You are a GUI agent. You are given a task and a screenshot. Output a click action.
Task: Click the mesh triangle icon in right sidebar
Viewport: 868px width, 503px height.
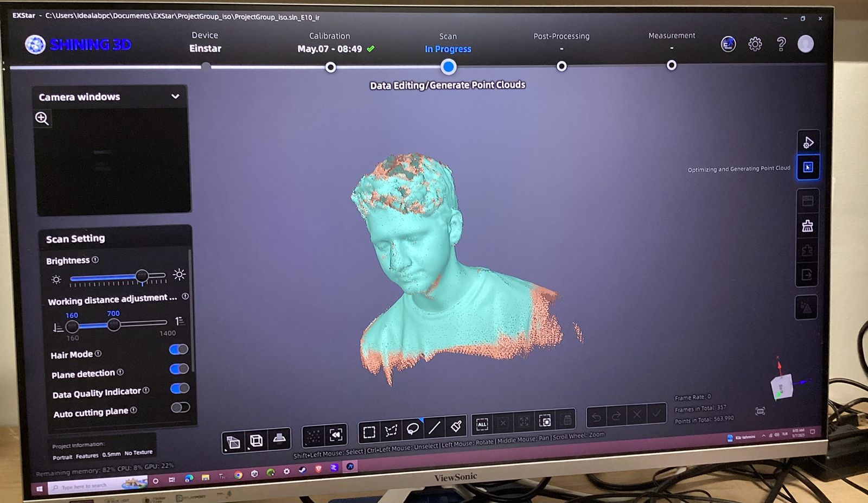tap(806, 308)
